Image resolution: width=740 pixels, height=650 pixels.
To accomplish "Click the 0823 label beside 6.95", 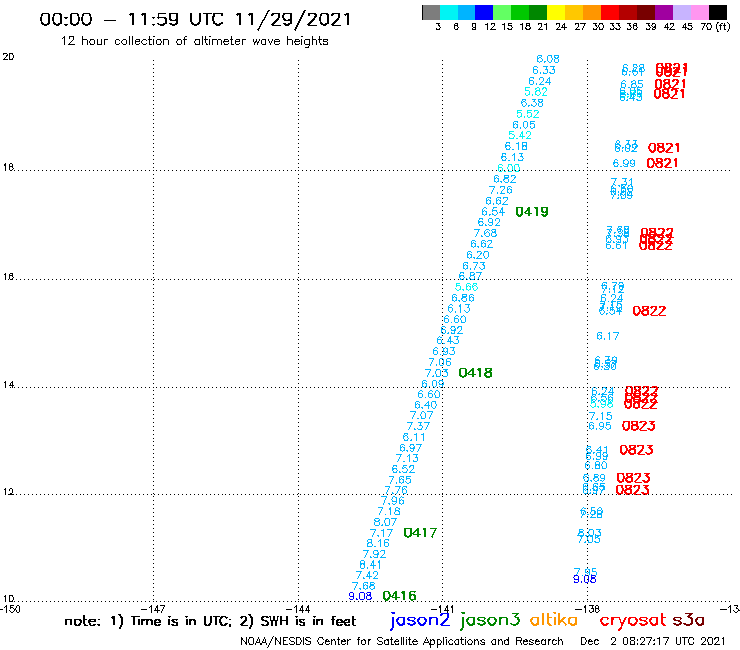I will pyautogui.click(x=639, y=426).
